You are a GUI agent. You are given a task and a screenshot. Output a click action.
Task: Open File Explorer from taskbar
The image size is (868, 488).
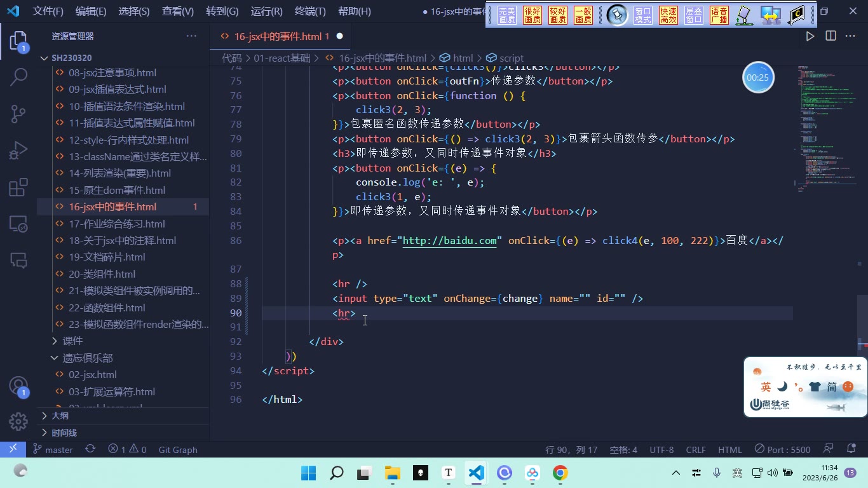[x=392, y=473]
